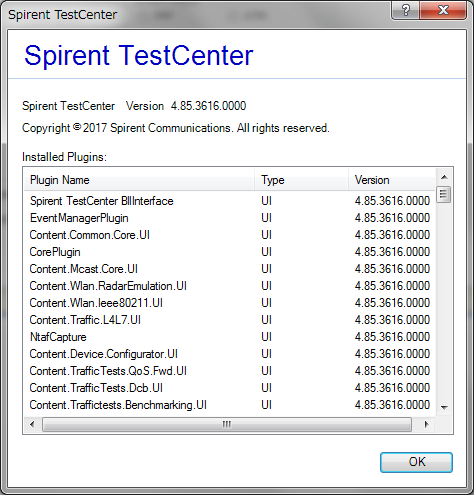Select the CorePlugin row
Image resolution: width=474 pixels, height=495 pixels.
(x=230, y=252)
